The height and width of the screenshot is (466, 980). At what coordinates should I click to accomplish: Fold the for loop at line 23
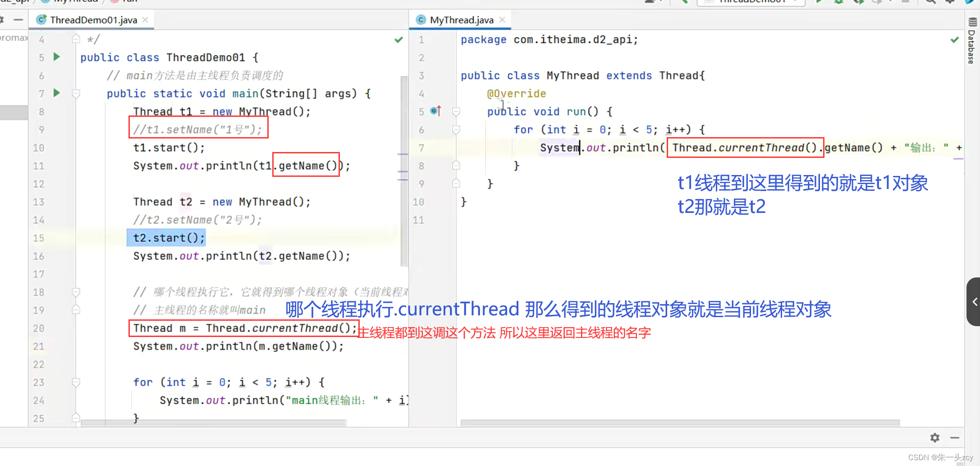(x=76, y=382)
